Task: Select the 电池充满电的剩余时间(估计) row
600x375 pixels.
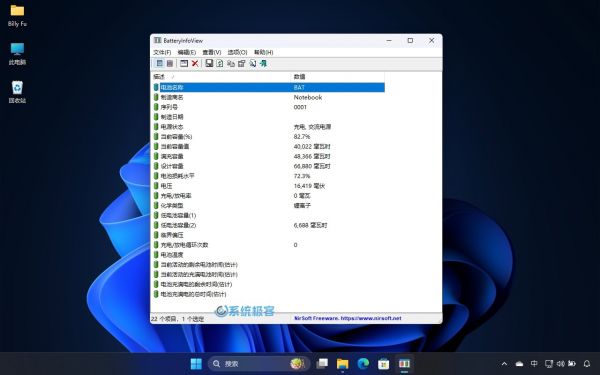Action: [x=268, y=284]
